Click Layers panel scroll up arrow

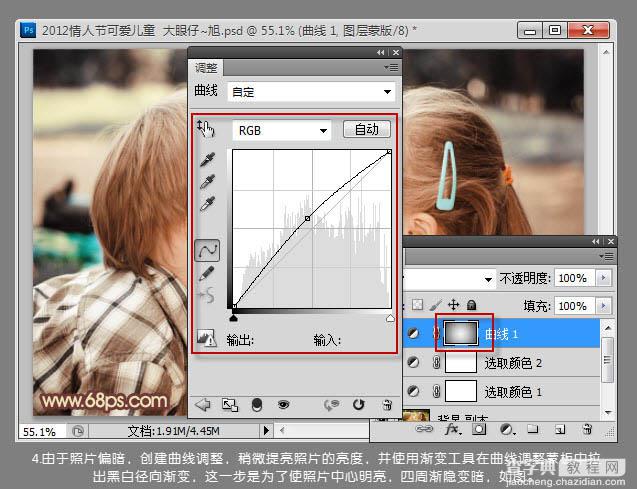pyautogui.click(x=607, y=327)
